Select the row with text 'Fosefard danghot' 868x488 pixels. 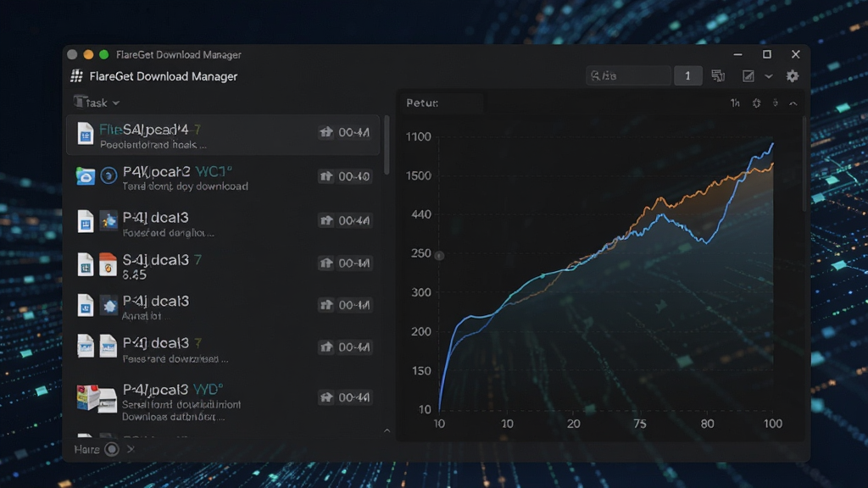point(223,224)
